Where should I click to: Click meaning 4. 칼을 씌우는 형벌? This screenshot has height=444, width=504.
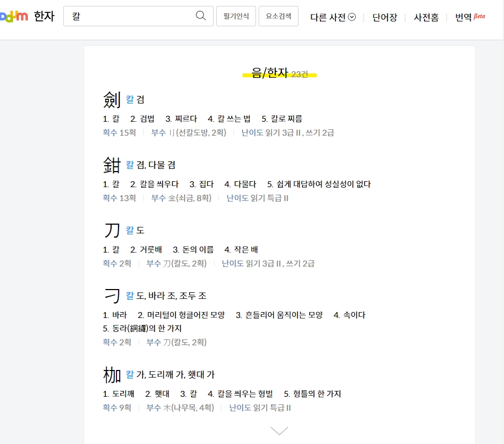point(240,394)
